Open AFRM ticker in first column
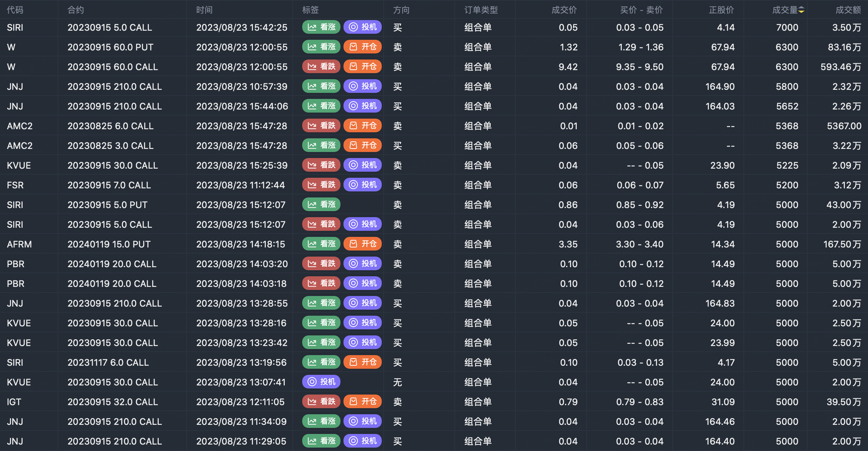 tap(19, 244)
